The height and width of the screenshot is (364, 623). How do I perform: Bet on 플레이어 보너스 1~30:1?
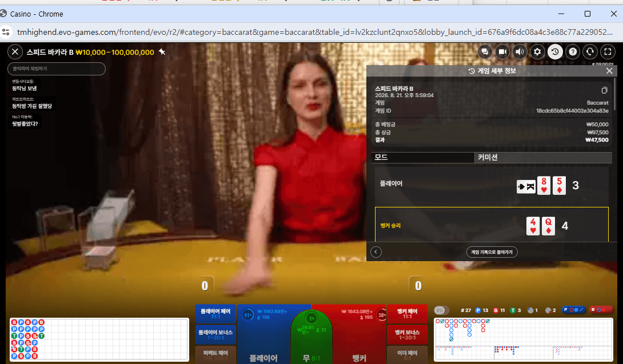coord(215,335)
